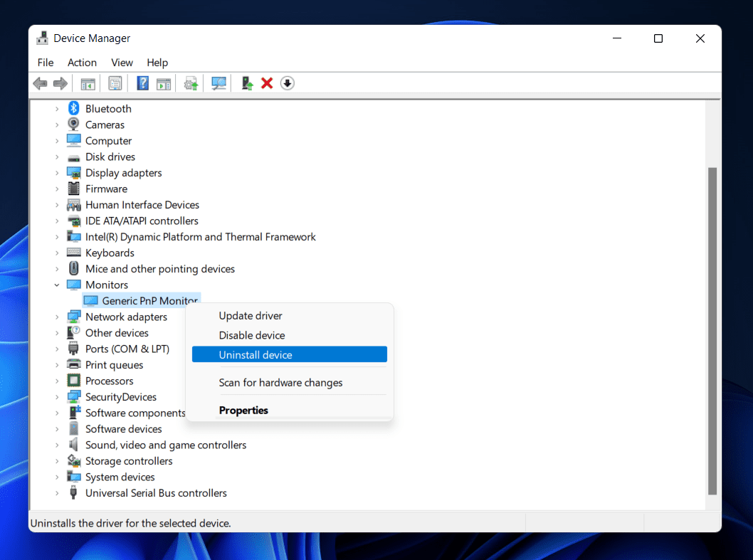
Task: Click the show/hide console tree toolbar icon
Action: pos(88,83)
